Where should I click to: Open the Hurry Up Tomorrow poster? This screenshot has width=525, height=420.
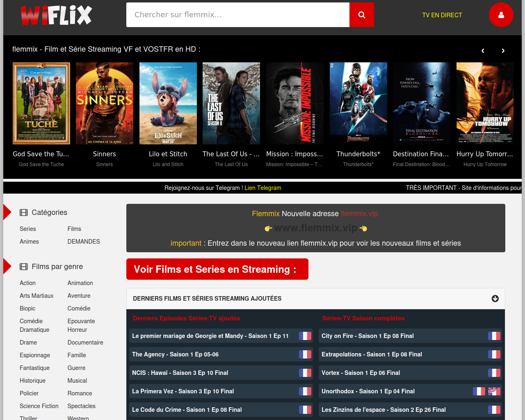click(485, 103)
